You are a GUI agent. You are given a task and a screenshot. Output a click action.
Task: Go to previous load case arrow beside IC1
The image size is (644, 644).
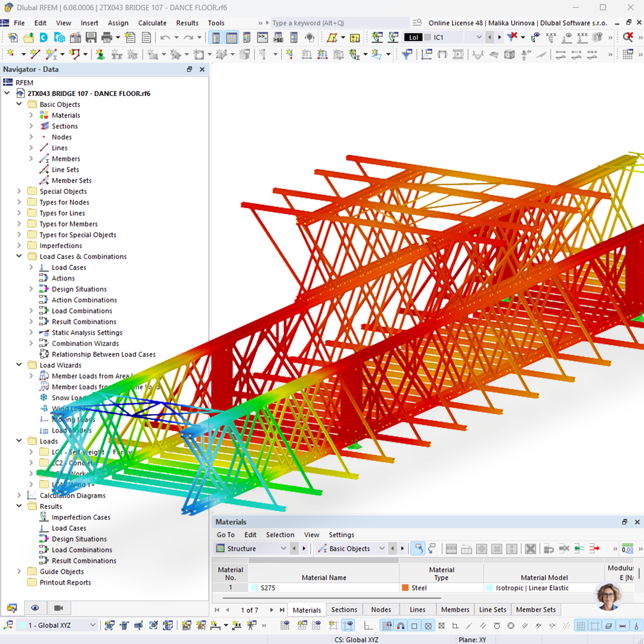(x=490, y=38)
